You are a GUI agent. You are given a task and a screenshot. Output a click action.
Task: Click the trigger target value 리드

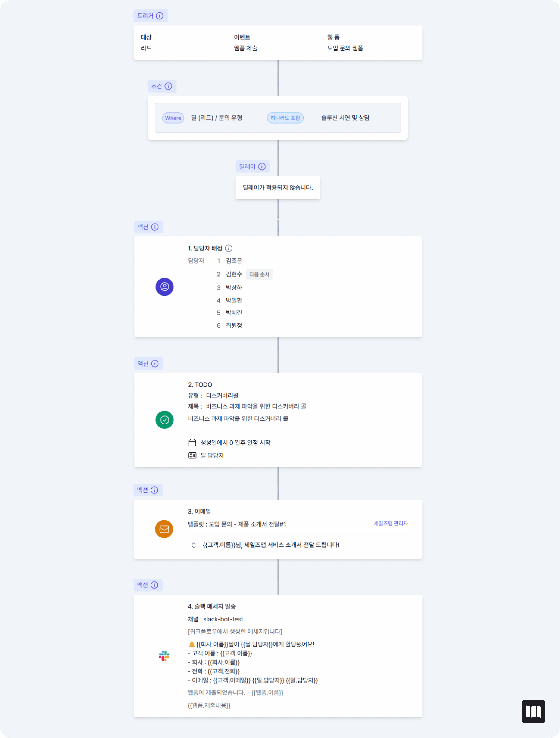(x=146, y=48)
